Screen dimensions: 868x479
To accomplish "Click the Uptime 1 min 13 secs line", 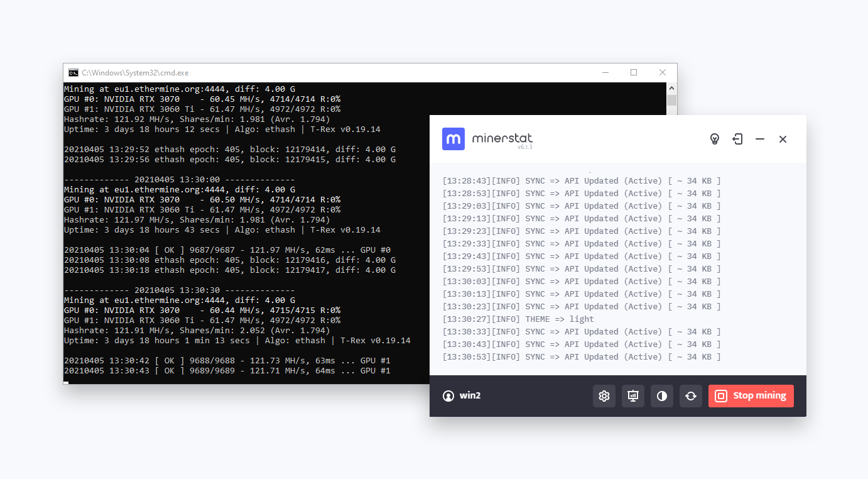I will (237, 341).
